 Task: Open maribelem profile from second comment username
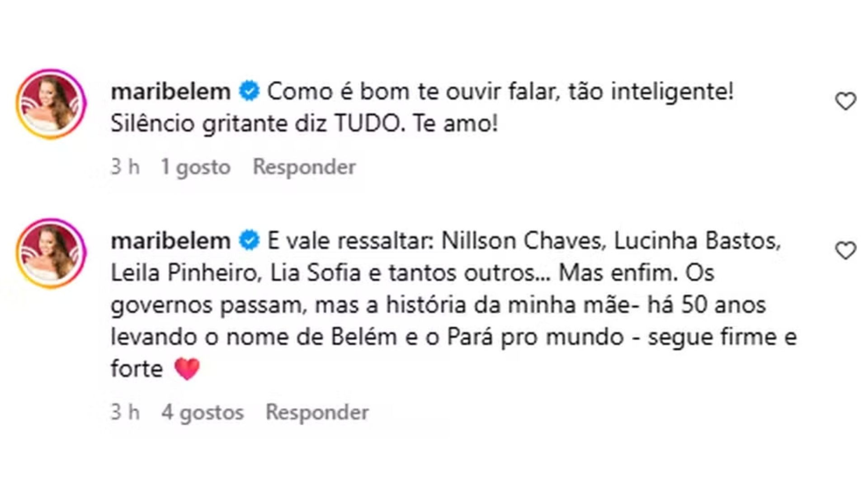pos(171,240)
